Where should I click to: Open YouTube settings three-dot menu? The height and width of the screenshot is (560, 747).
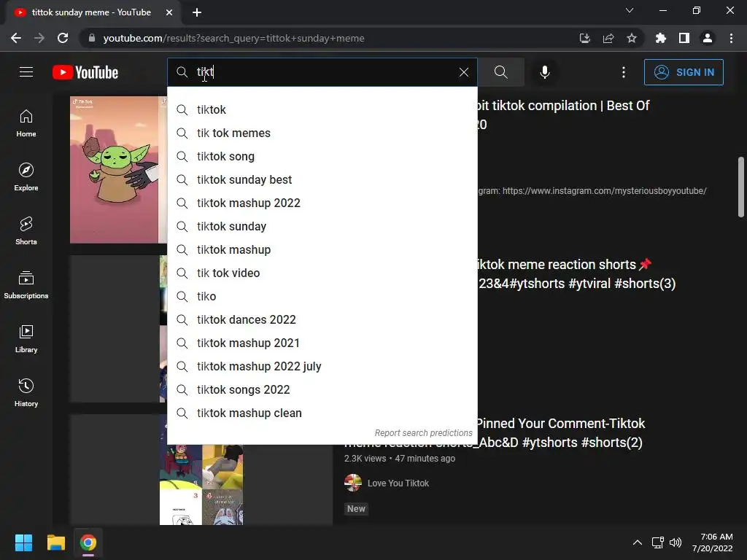624,72
